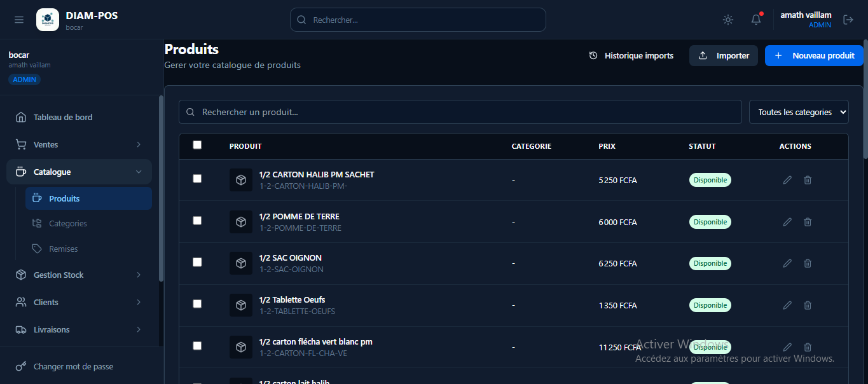
Task: Open the notifications bell
Action: (x=755, y=19)
